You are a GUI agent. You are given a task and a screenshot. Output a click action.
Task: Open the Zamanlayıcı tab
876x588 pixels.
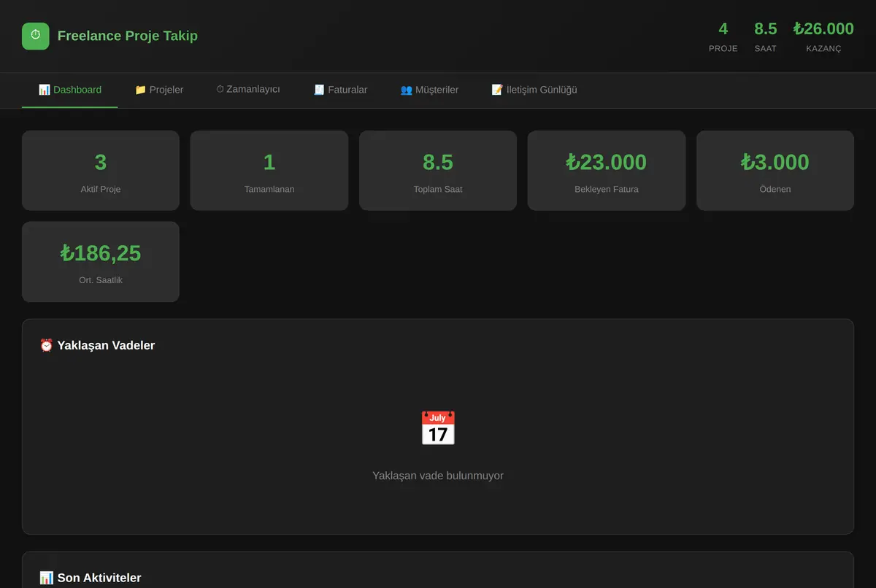click(x=248, y=90)
